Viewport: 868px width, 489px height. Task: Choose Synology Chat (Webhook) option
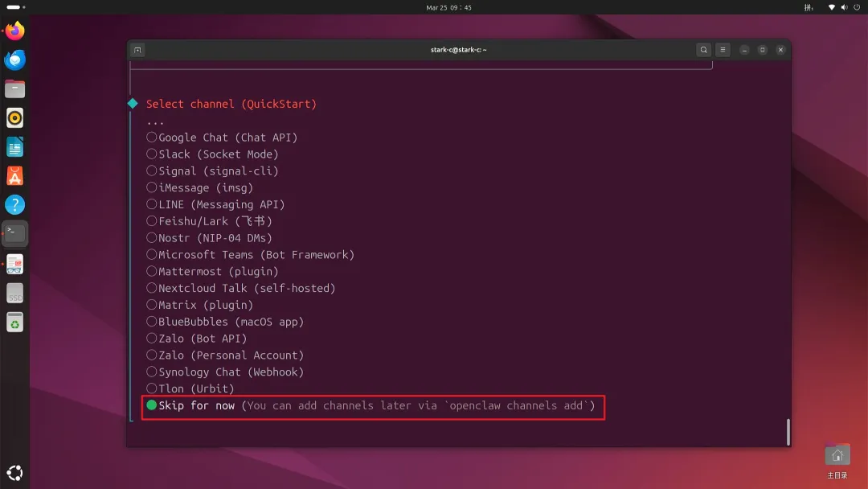[x=225, y=372]
